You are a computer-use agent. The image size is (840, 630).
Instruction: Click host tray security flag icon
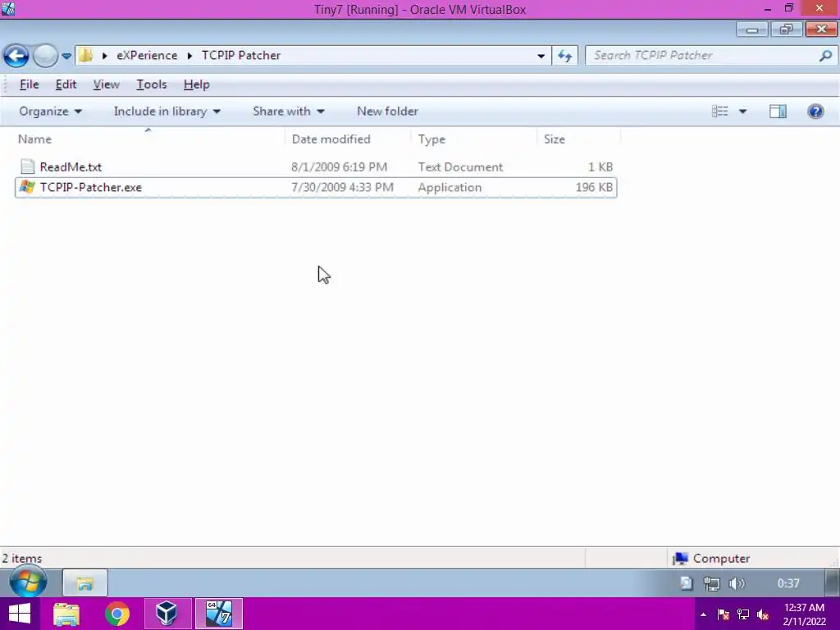coord(724,614)
